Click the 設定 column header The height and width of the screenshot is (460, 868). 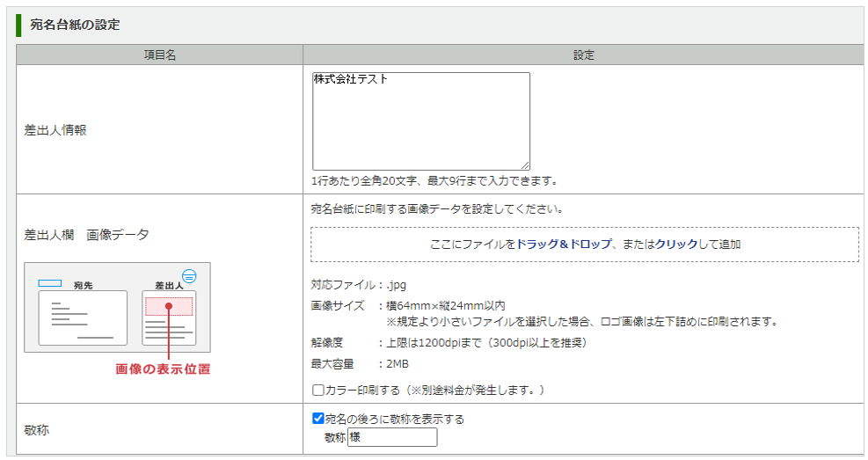pos(584,55)
